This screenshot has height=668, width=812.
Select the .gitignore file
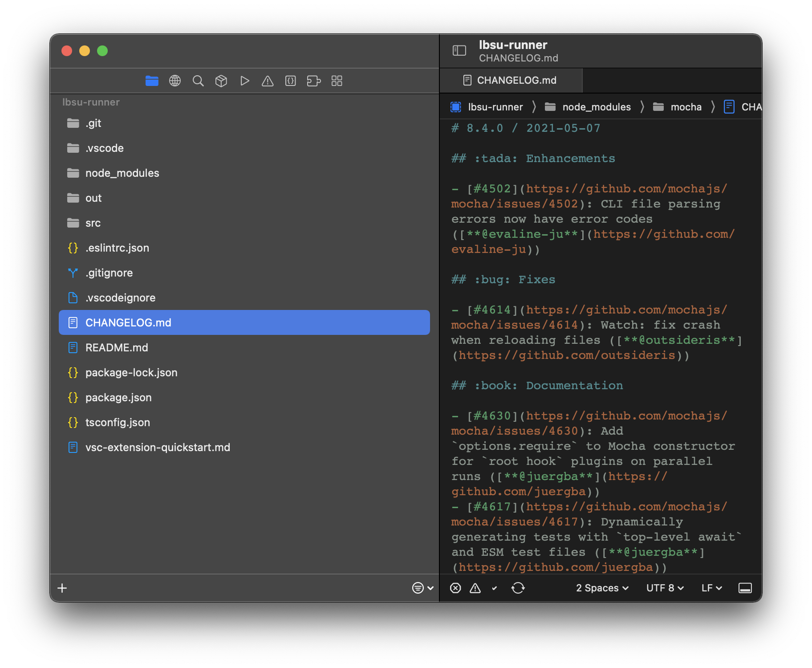[x=244, y=273]
